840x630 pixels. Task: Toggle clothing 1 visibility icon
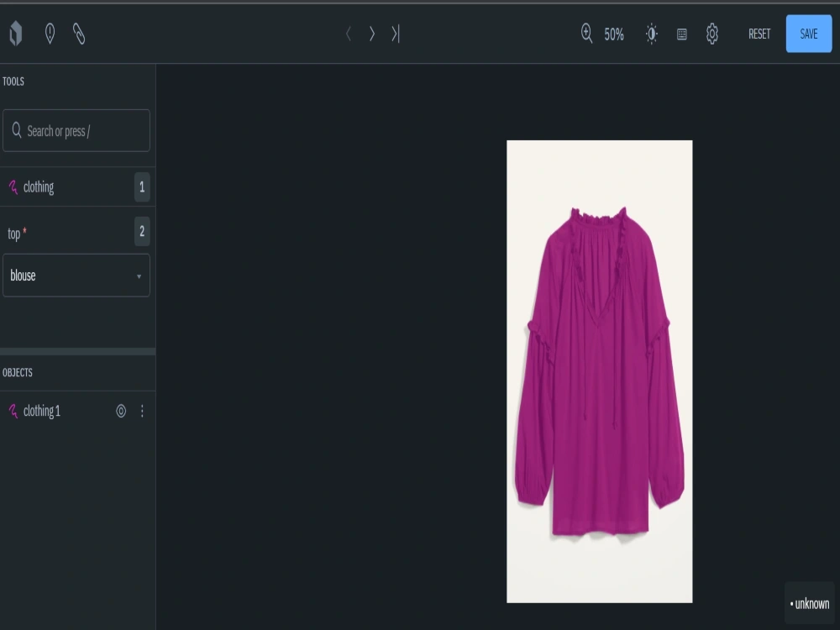click(x=121, y=411)
